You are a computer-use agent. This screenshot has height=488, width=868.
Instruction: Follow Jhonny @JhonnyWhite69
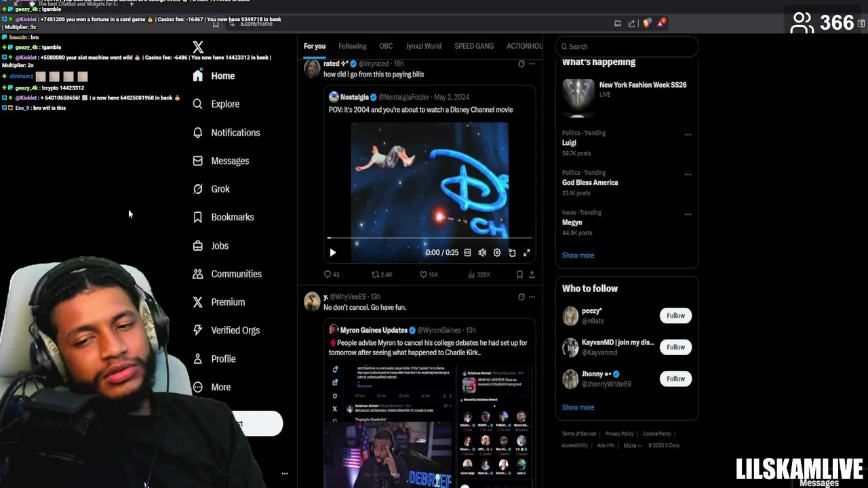tap(675, 379)
